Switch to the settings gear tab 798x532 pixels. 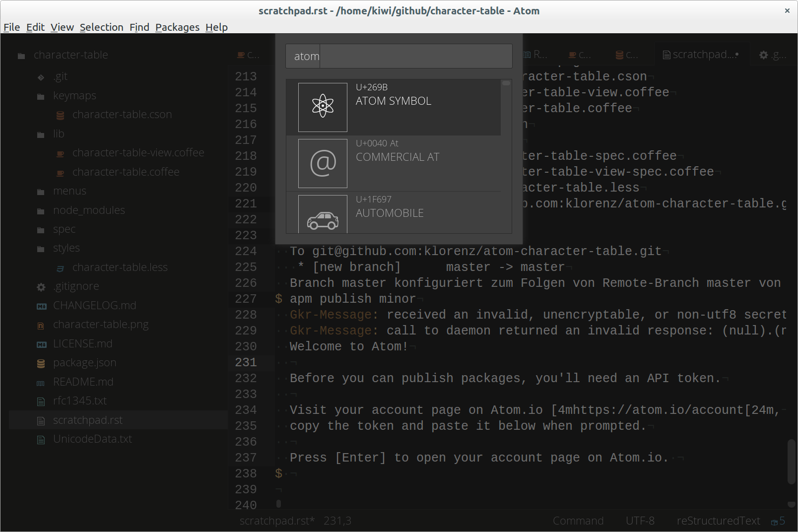(x=773, y=55)
